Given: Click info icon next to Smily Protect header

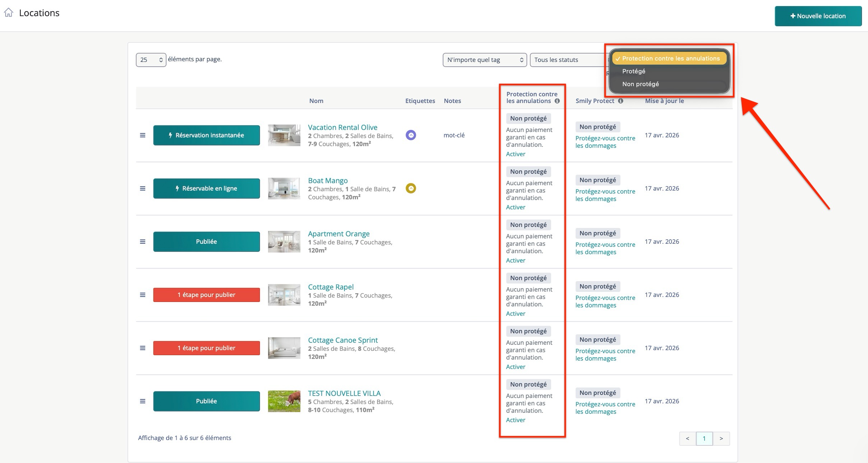Looking at the screenshot, I should point(620,101).
